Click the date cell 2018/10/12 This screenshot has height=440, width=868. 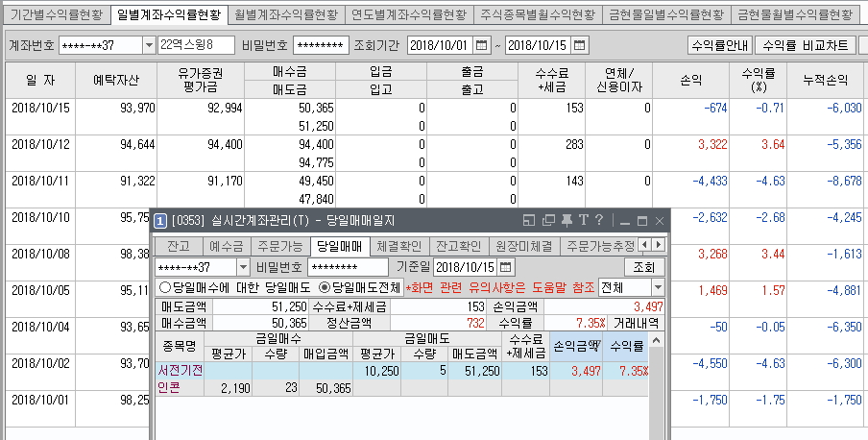[x=40, y=145]
